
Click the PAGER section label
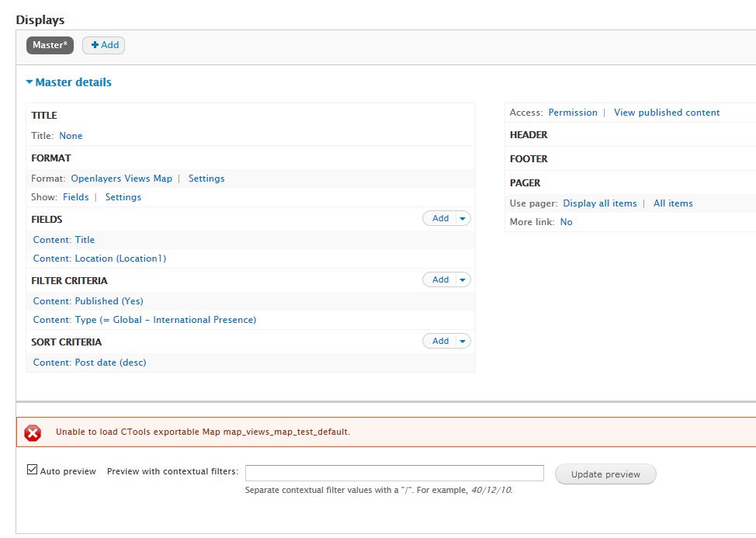pos(525,183)
